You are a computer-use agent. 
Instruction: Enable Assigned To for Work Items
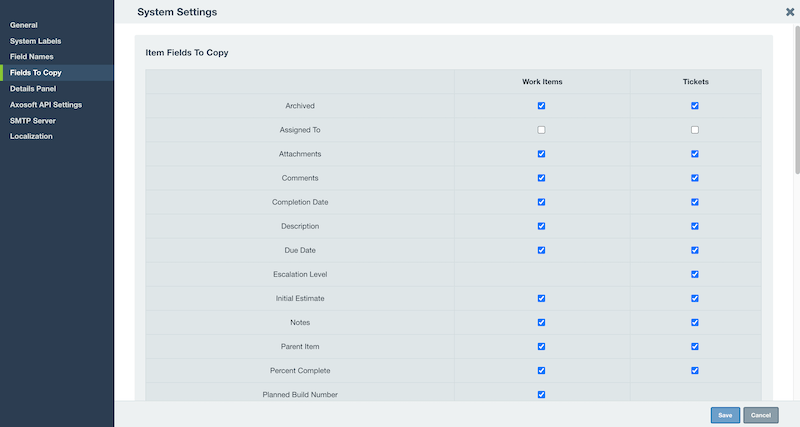tap(541, 130)
